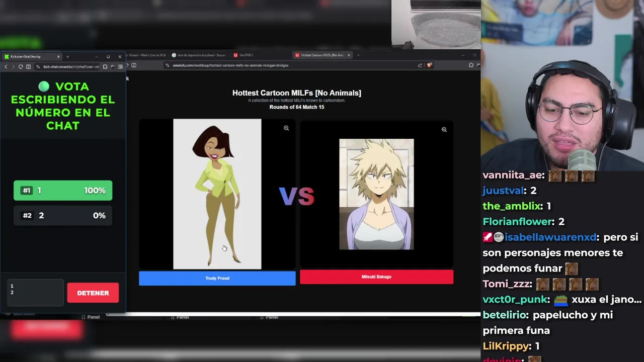Vote for Trudy Proud blue button
644x362 pixels.
(217, 278)
